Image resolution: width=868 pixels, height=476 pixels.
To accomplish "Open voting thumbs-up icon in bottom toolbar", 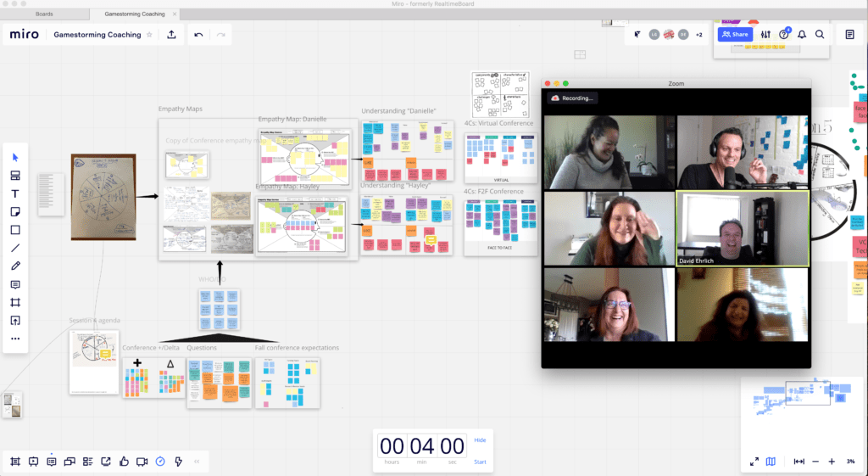I will coord(124,462).
